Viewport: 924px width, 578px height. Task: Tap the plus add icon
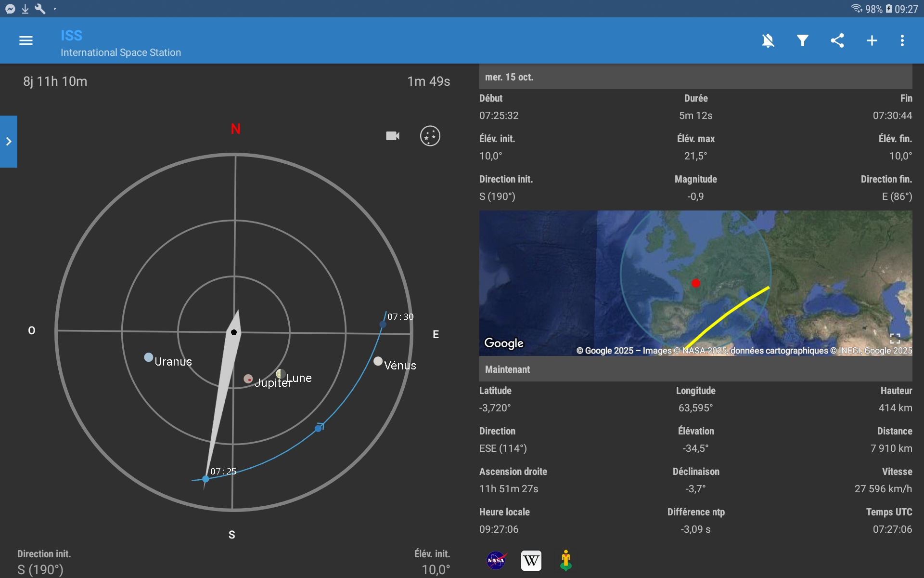coord(872,40)
